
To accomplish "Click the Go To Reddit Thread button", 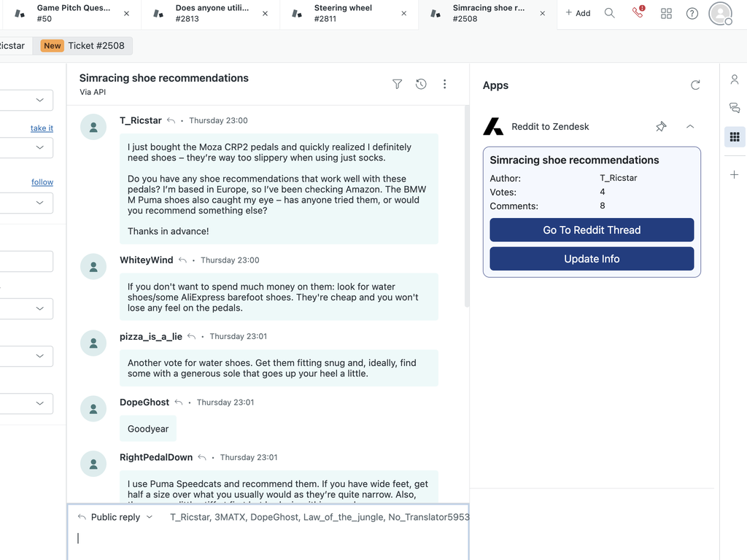I will pyautogui.click(x=591, y=230).
